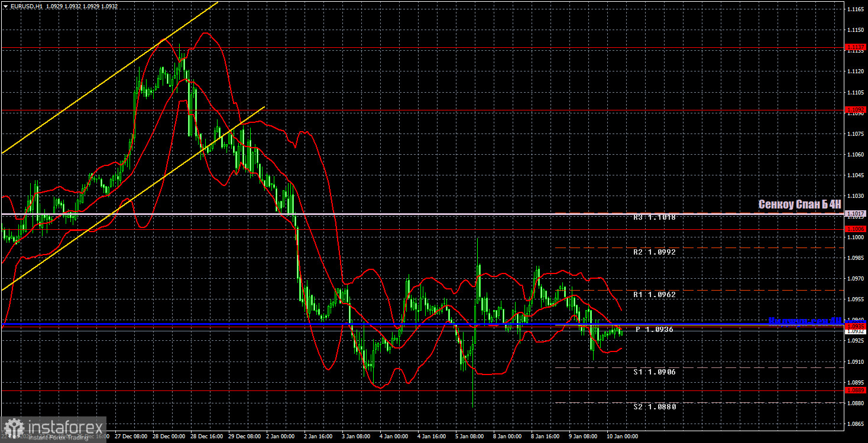Select the R1 1.0962 pivot label
Image resolution: width=868 pixels, height=443 pixels.
[654, 295]
